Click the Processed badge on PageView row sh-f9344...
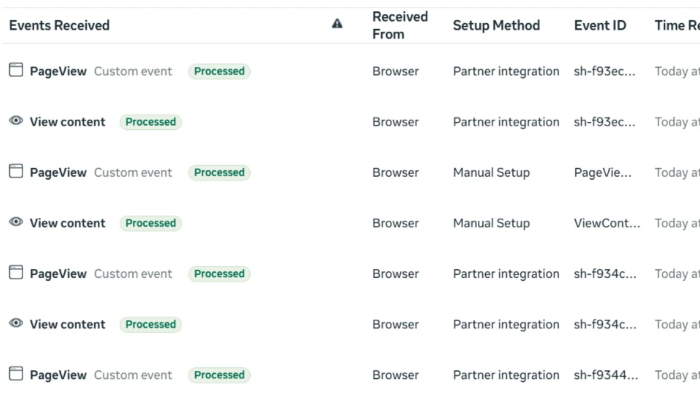 pyautogui.click(x=219, y=375)
